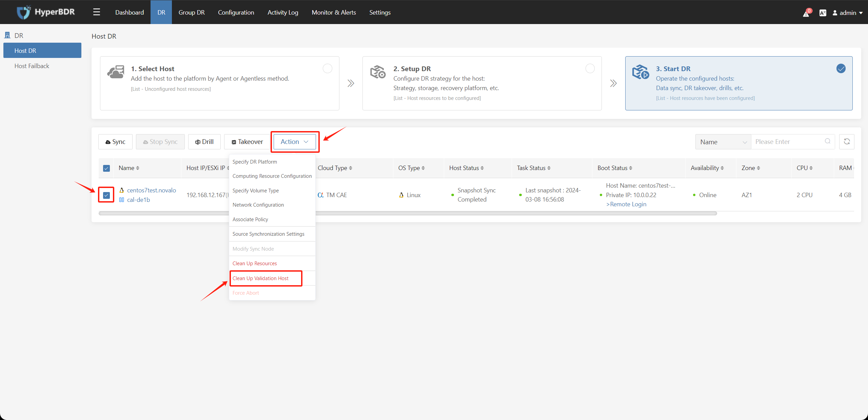Image resolution: width=868 pixels, height=420 pixels.
Task: Select Host DR in sidebar
Action: tap(42, 50)
